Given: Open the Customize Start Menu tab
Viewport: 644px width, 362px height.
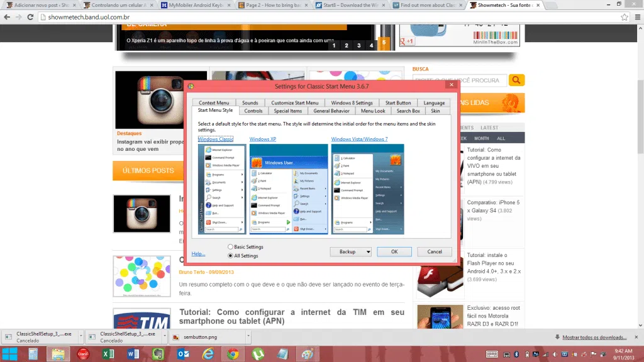Looking at the screenshot, I should (294, 102).
